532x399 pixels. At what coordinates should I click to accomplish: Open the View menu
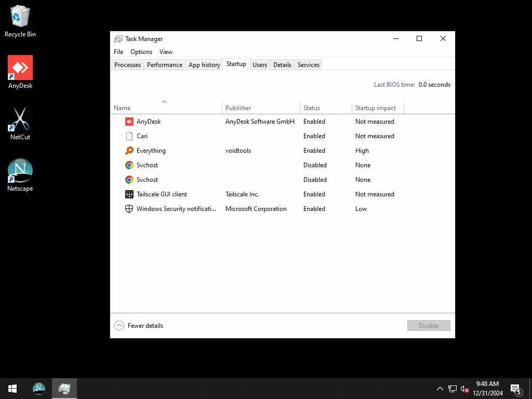pos(166,52)
